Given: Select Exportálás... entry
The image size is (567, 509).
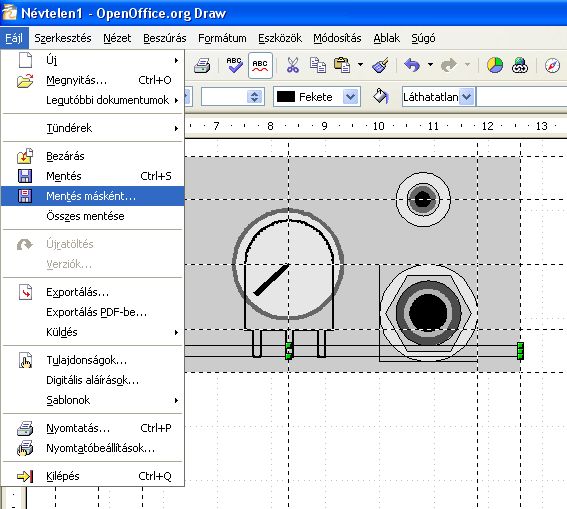Looking at the screenshot, I should coord(93,292).
